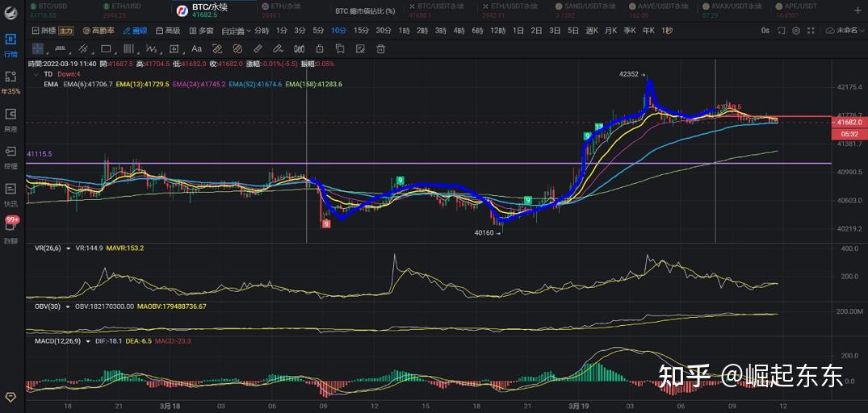868x413 pixels.
Task: Collapse the TD indicator chevron
Action: coord(36,74)
